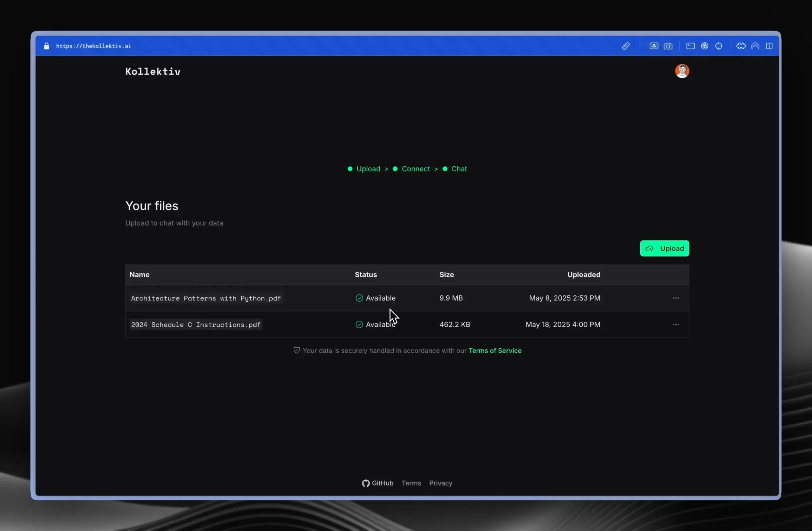Click the 9.9 MB size value
This screenshot has width=812, height=531.
451,298
